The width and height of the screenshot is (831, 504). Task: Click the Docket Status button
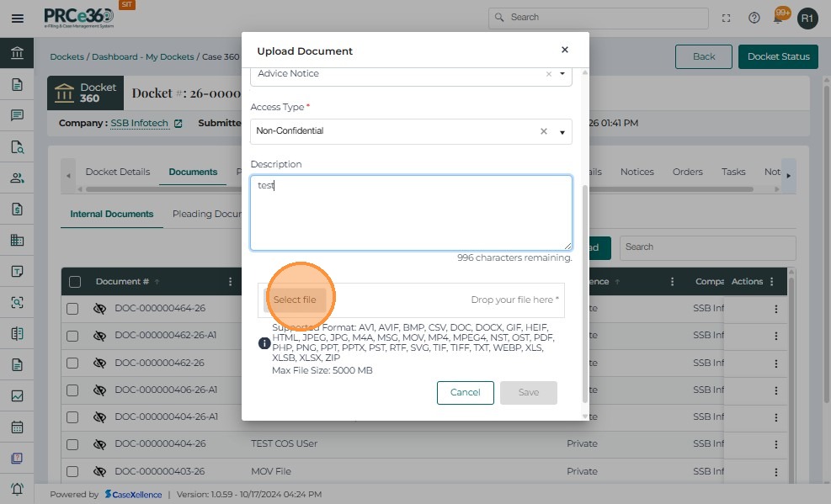point(779,56)
